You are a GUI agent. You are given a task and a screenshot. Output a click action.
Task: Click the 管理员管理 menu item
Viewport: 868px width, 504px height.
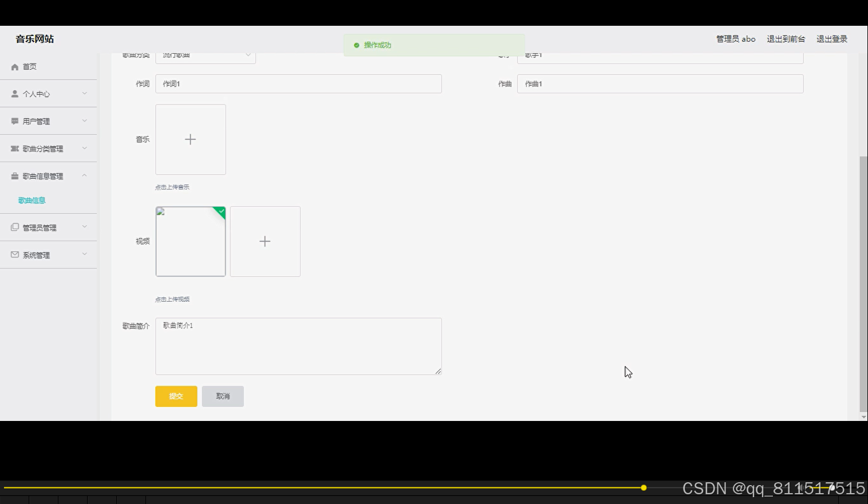pyautogui.click(x=49, y=227)
